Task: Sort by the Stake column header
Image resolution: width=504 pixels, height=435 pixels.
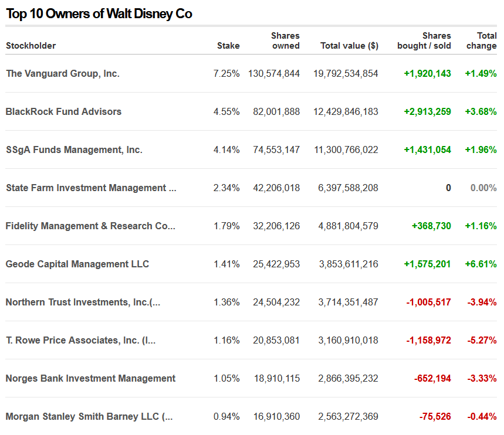Action: 228,46
